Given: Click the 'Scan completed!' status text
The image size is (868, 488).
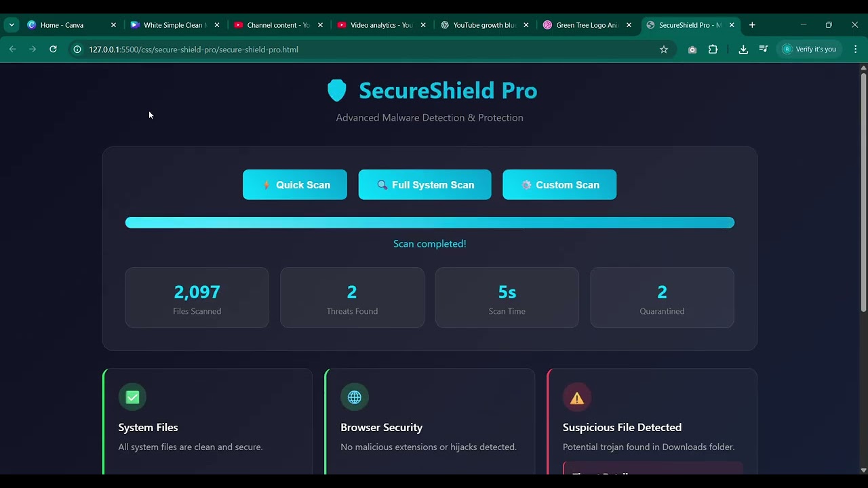Looking at the screenshot, I should pos(430,243).
